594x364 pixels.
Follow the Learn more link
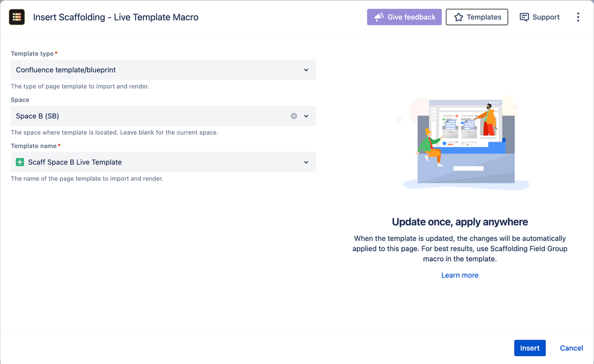click(460, 275)
